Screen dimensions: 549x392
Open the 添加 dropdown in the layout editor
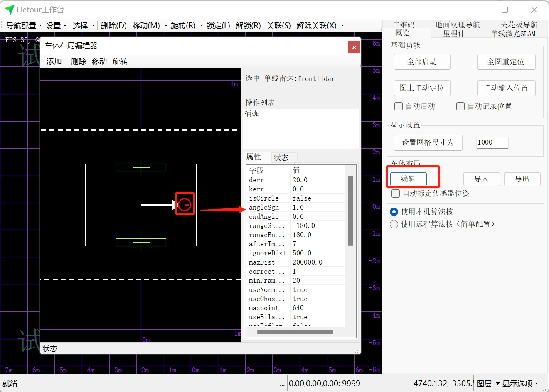coord(57,61)
